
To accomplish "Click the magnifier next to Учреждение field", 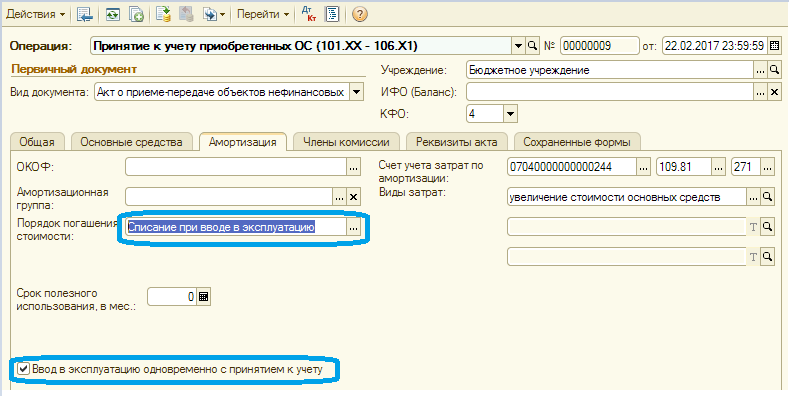I will pos(774,70).
